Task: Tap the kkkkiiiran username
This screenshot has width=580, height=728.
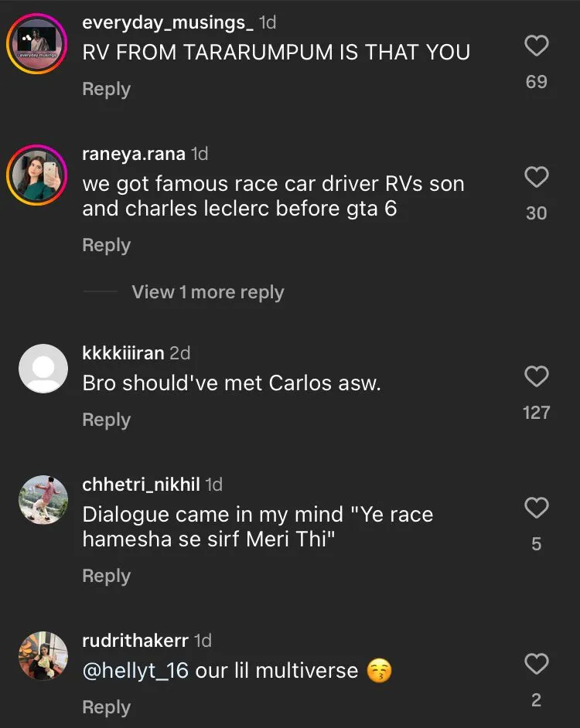Action: 123,353
